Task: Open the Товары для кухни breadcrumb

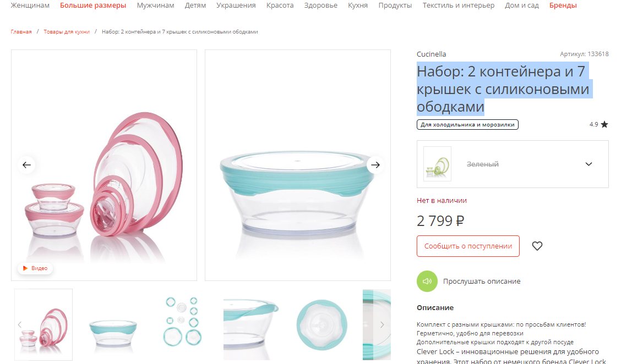Action: point(67,31)
